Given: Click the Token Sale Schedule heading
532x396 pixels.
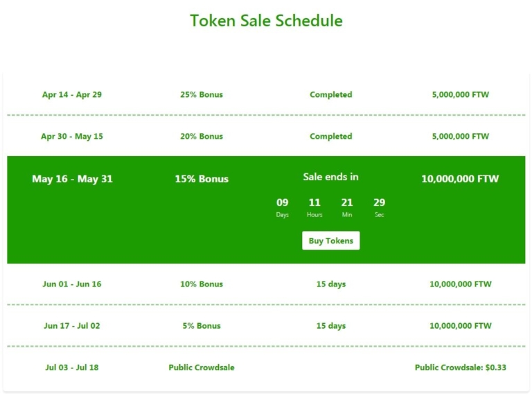Looking at the screenshot, I should [266, 20].
